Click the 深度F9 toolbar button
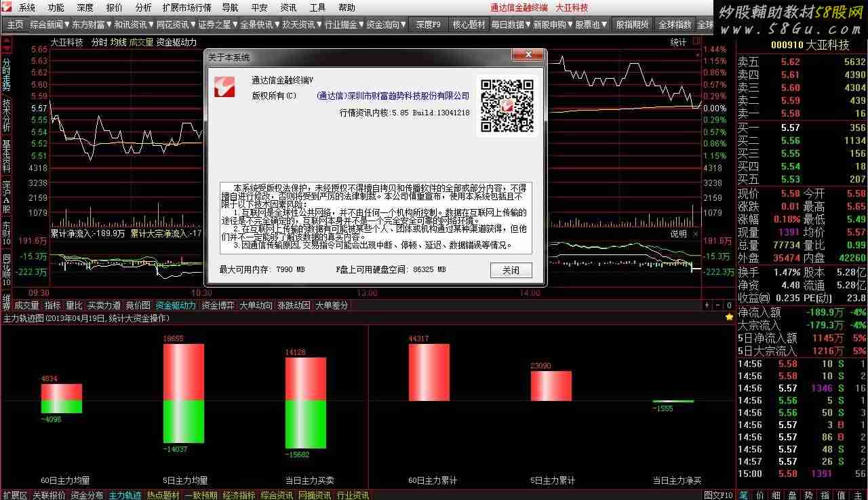 point(428,24)
